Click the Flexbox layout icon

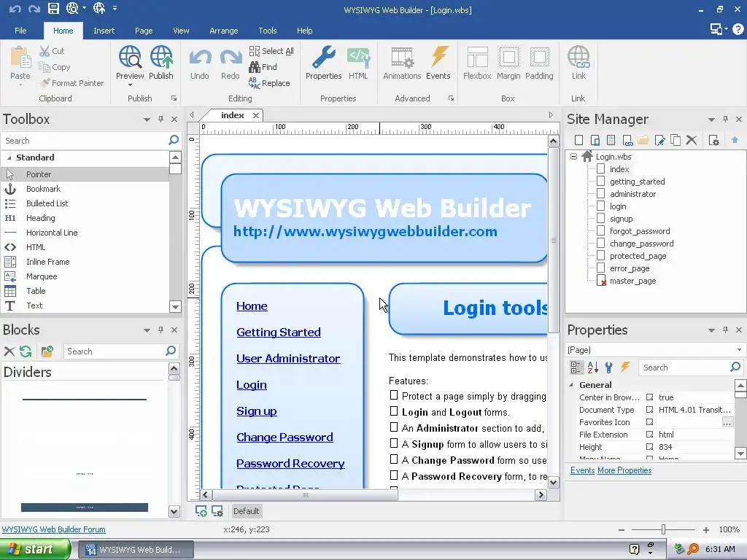coord(477,57)
